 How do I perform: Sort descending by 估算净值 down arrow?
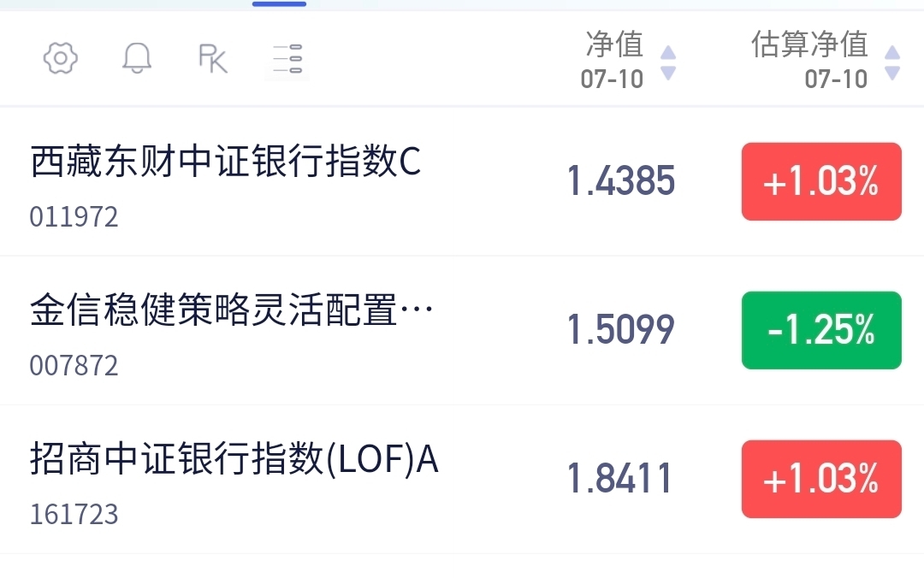(892, 73)
